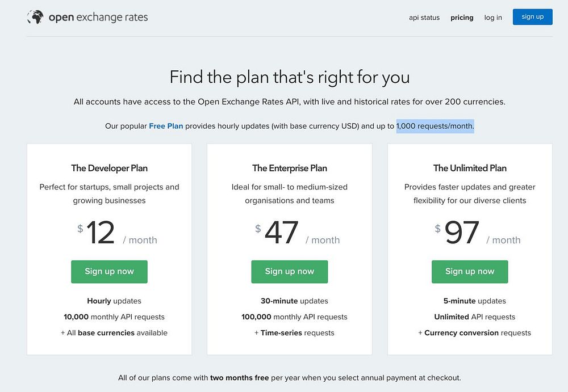The width and height of the screenshot is (568, 392).
Task: Click The Enterprise Plan title
Action: click(290, 168)
